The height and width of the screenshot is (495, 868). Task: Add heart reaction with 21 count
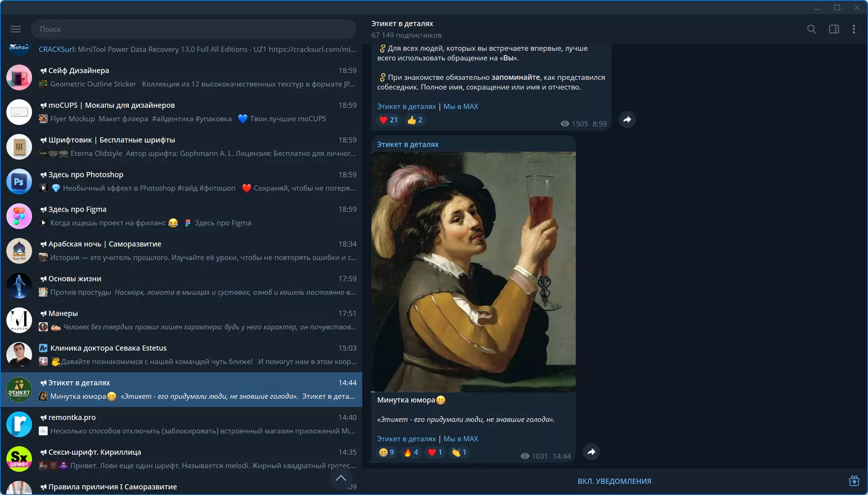coord(388,120)
